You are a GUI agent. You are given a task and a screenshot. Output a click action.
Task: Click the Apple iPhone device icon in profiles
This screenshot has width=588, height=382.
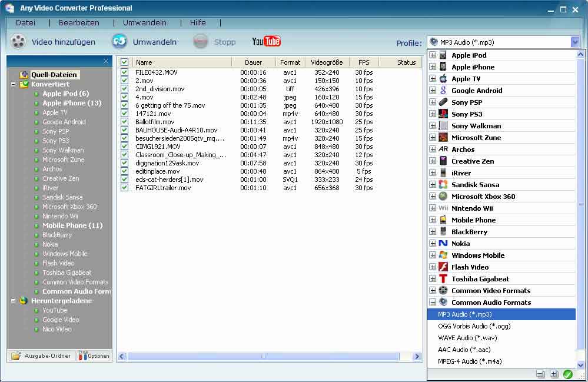443,67
